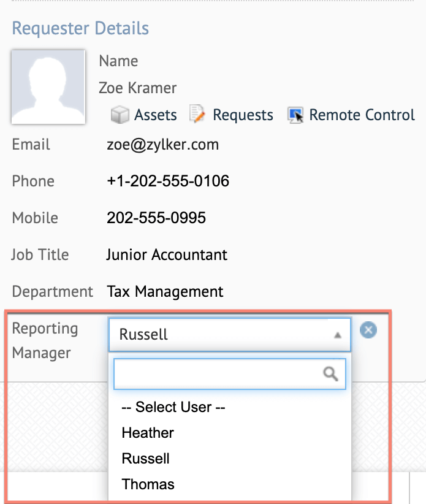Click the Requester Details heading
Viewport: 426px width, 504px height.
[x=80, y=28]
